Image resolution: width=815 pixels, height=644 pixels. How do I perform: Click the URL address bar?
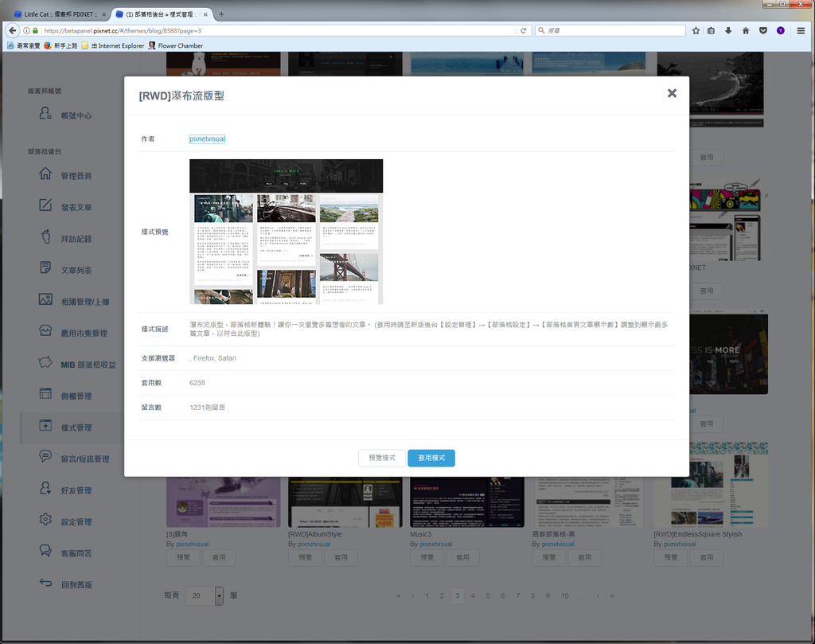pos(278,31)
